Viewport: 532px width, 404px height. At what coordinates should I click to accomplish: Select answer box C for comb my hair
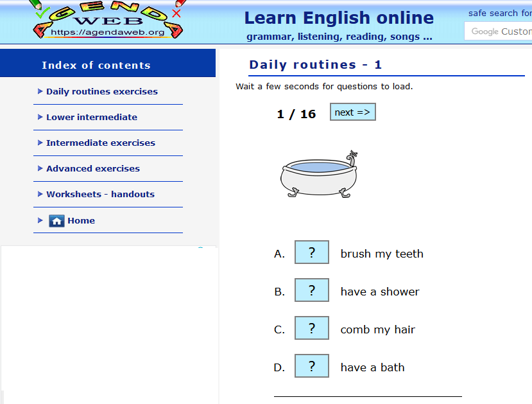312,328
